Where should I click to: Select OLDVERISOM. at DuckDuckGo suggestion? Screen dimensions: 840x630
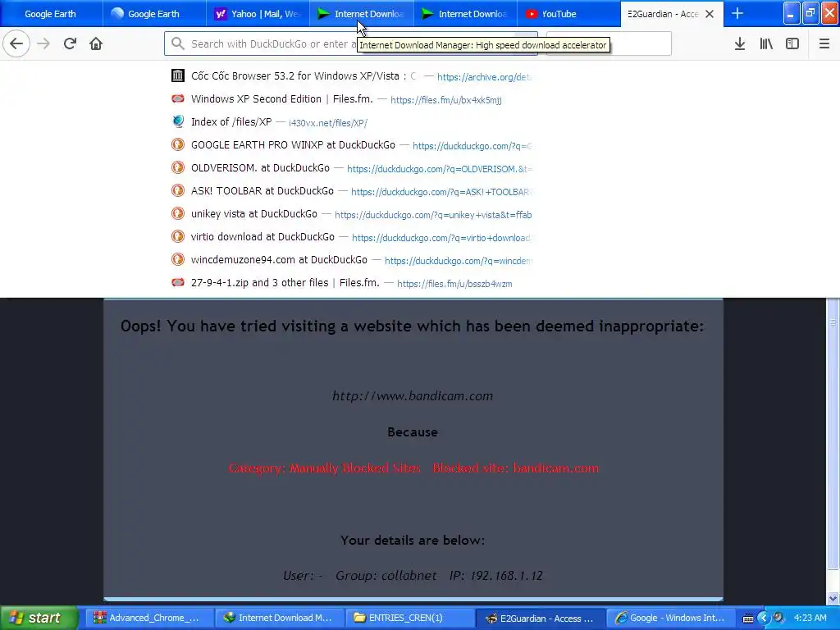(x=351, y=168)
